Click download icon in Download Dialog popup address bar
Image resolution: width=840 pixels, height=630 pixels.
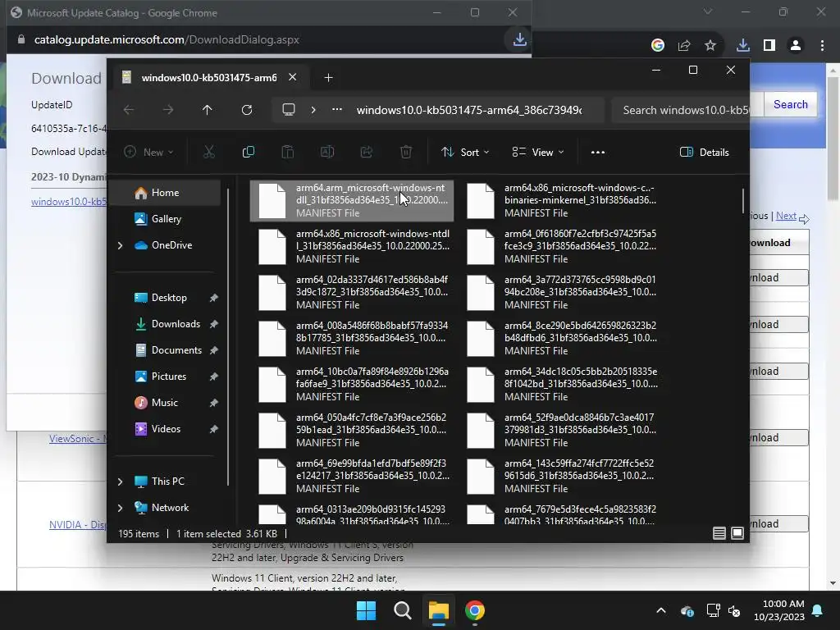(x=519, y=39)
